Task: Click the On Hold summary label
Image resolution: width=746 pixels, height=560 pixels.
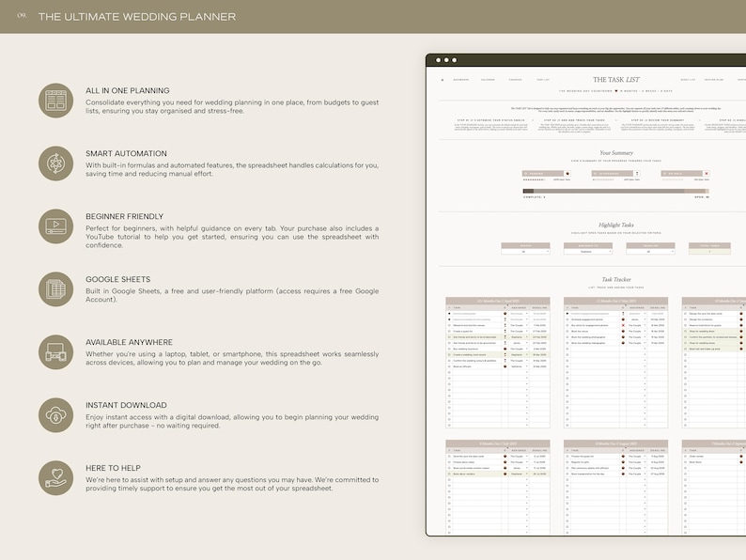Action: tap(676, 174)
